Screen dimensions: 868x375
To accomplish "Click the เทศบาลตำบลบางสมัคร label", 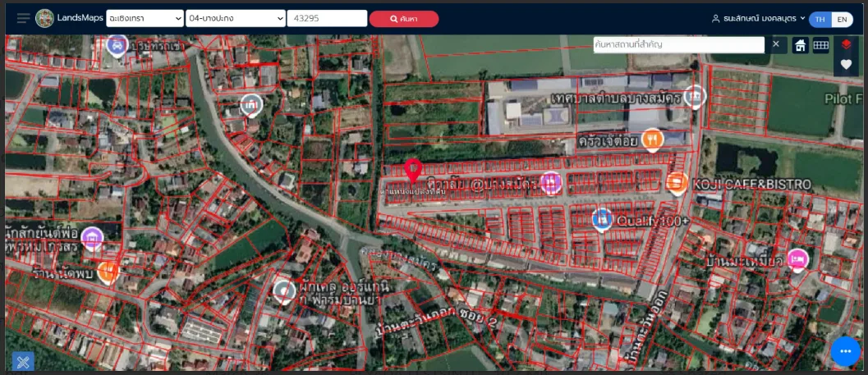I will point(616,98).
